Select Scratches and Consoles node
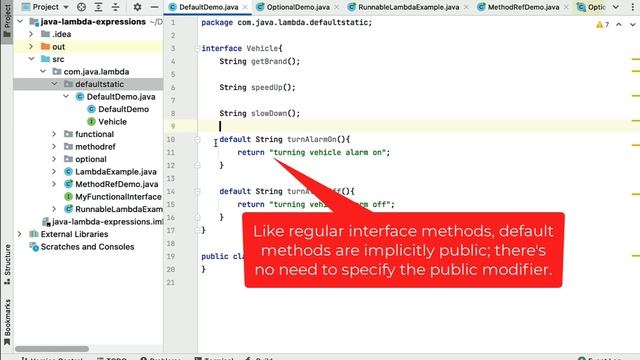This screenshot has height=360, width=640. 82,247
